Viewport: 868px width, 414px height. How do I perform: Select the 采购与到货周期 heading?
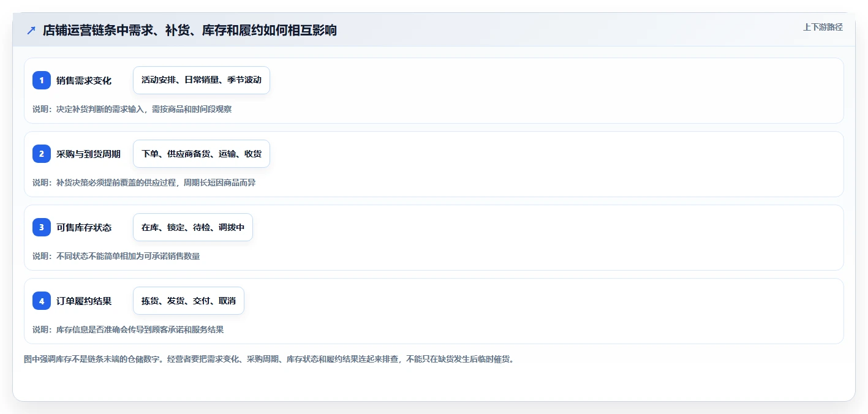[88, 154]
